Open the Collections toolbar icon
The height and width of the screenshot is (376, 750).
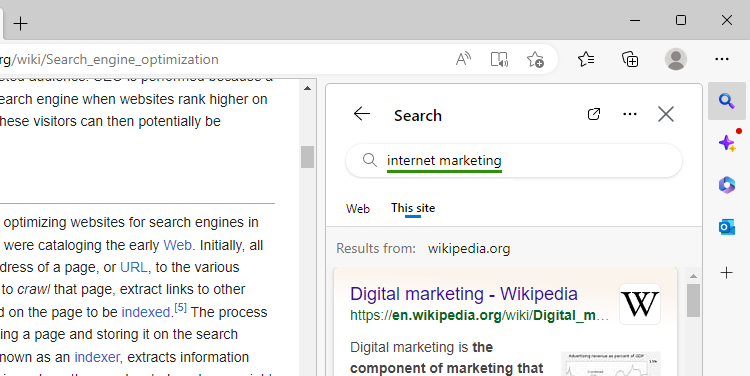[630, 59]
